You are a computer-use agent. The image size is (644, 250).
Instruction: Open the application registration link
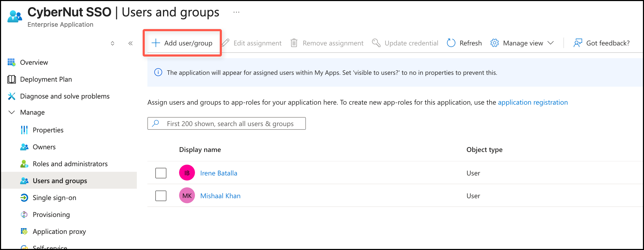pos(533,102)
